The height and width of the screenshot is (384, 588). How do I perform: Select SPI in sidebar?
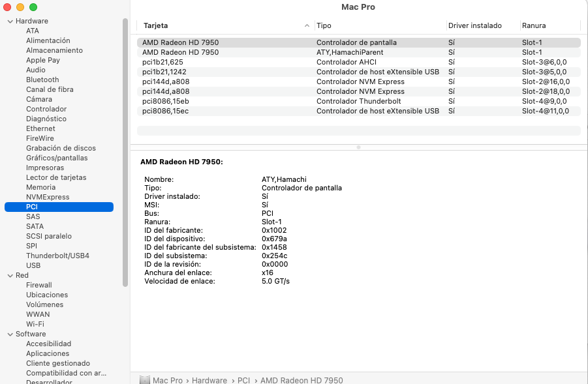[x=31, y=246]
